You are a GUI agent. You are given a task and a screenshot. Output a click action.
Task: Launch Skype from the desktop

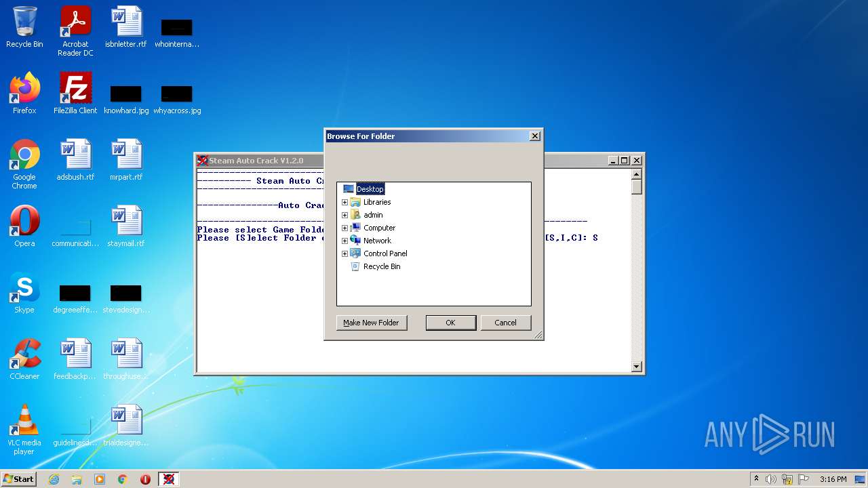coord(24,293)
